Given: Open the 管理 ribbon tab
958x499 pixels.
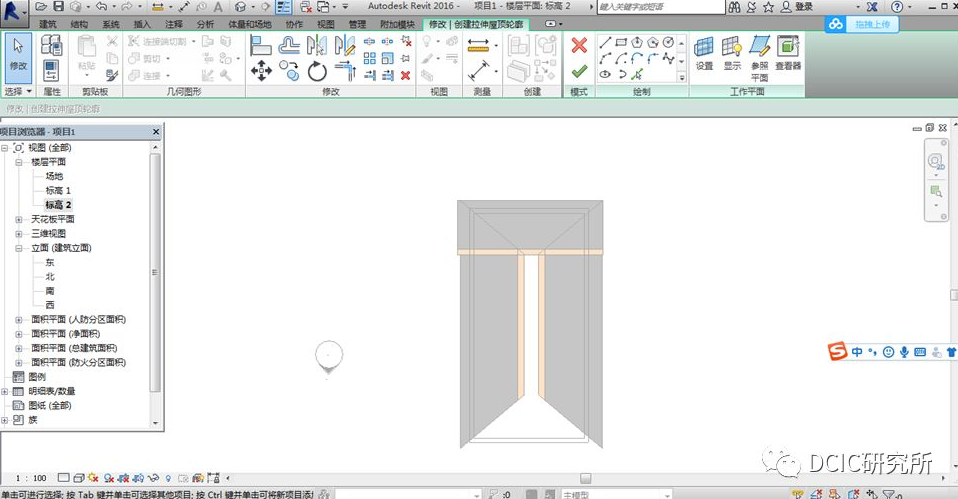Looking at the screenshot, I should 357,24.
